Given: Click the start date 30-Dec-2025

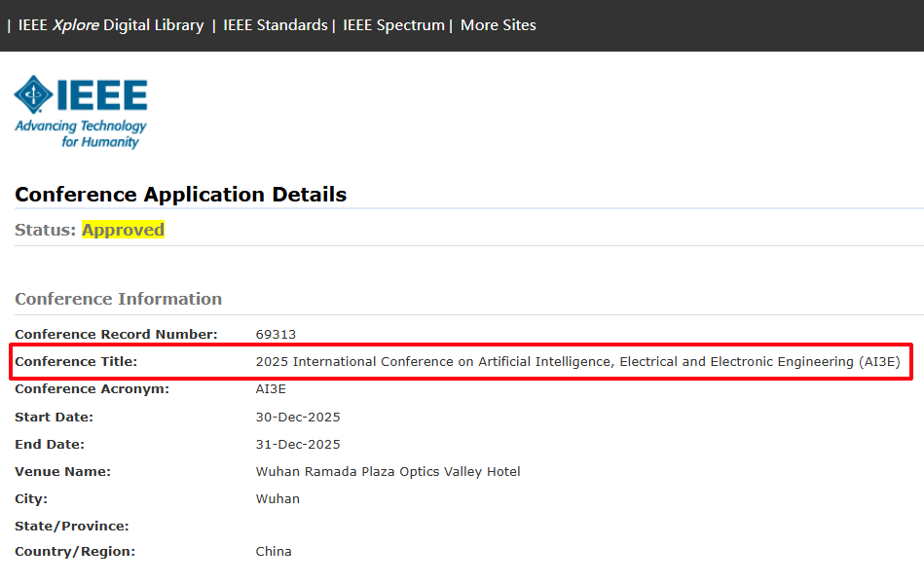Looking at the screenshot, I should (298, 417).
